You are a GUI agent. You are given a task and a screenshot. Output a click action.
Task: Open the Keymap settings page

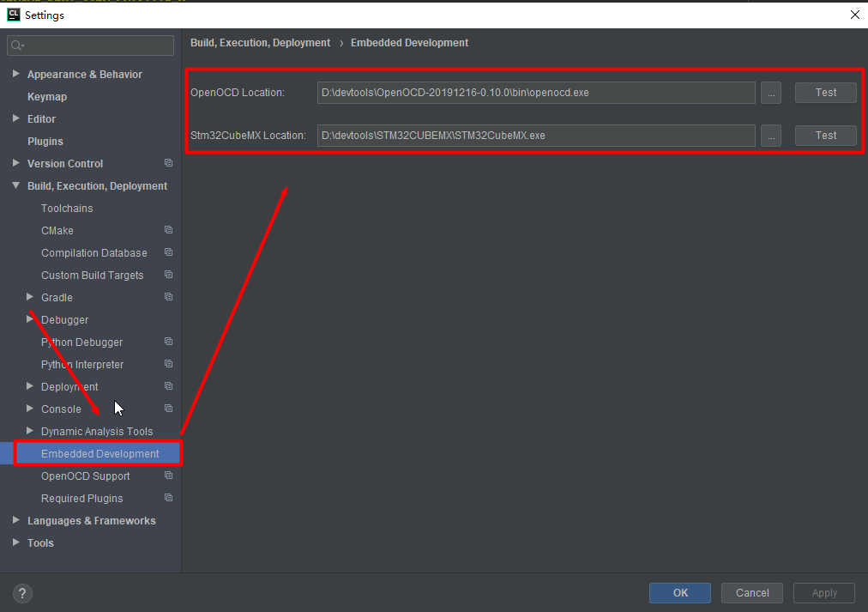[x=47, y=96]
